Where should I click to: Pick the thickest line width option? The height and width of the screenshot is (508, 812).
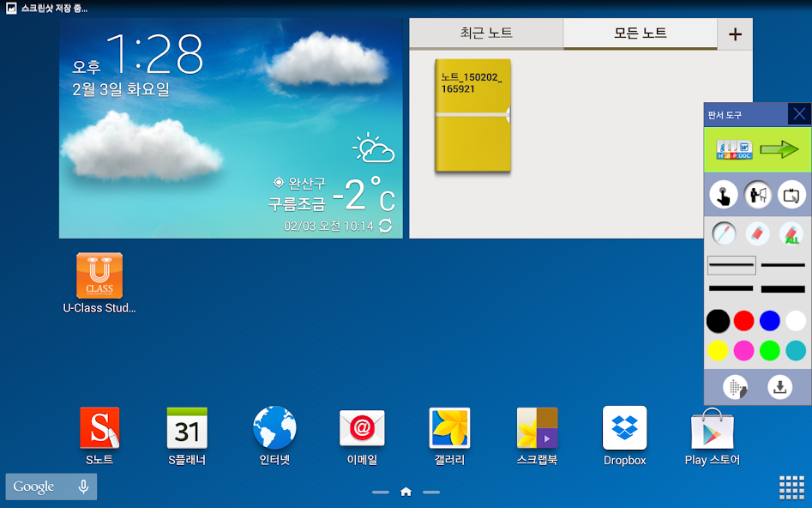[x=783, y=289]
